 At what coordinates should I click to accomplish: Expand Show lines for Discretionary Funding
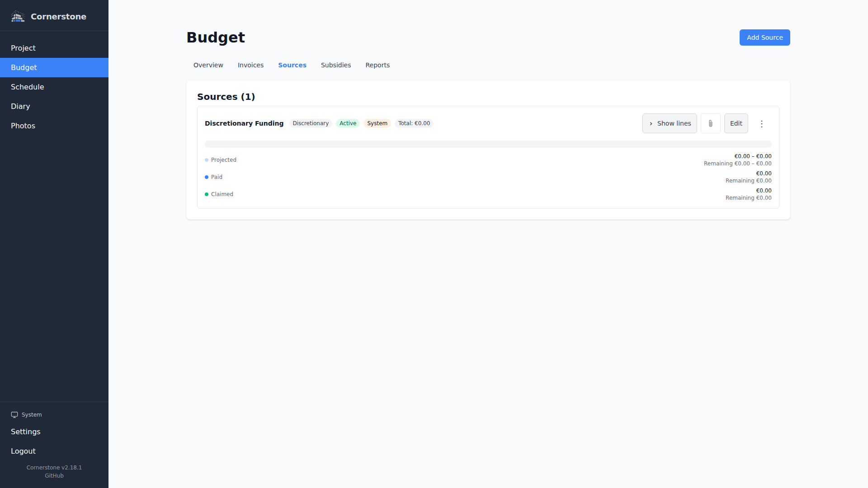click(670, 123)
